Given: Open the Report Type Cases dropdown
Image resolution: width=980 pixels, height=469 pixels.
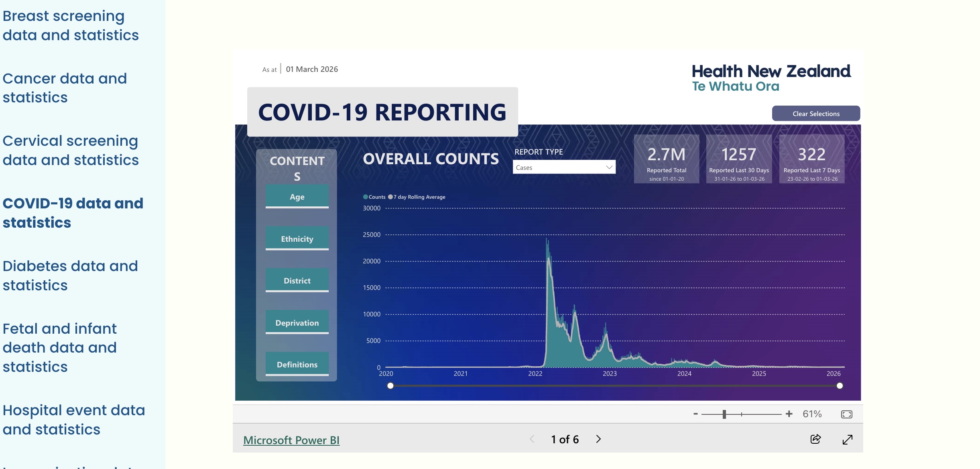Looking at the screenshot, I should (564, 167).
